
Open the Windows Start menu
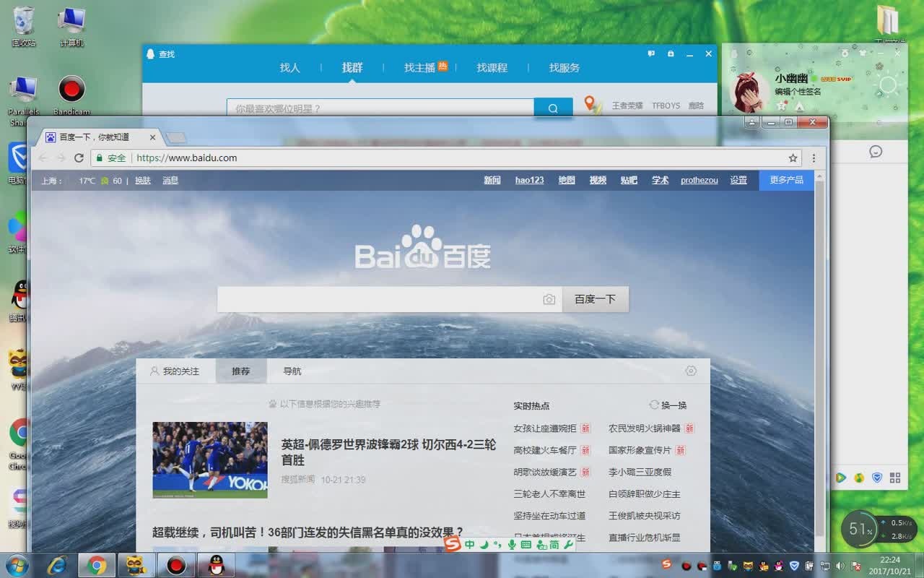pyautogui.click(x=16, y=565)
